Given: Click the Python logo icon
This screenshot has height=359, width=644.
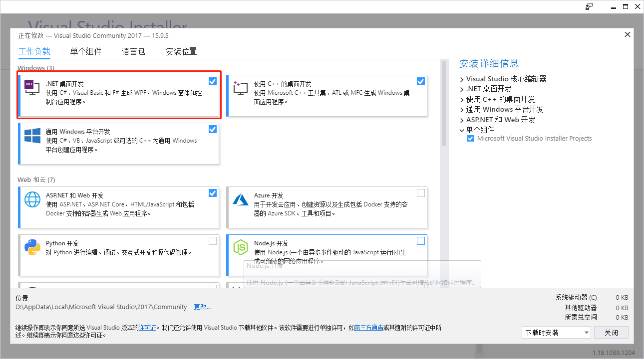Looking at the screenshot, I should tap(32, 247).
